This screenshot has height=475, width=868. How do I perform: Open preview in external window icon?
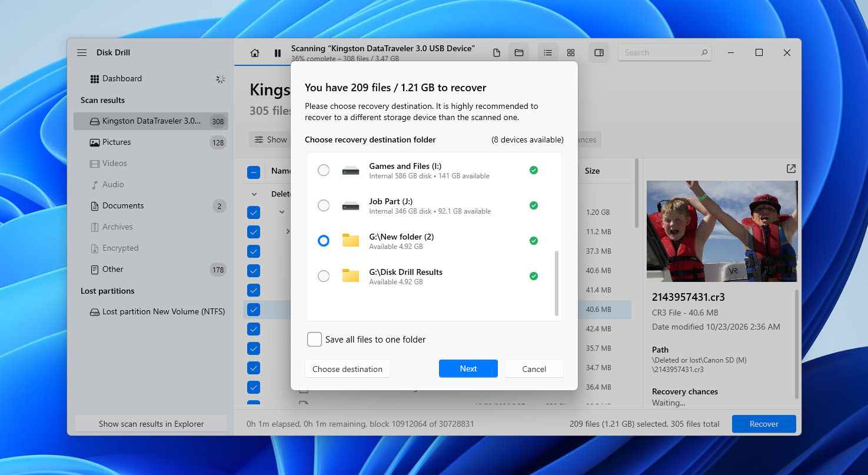click(x=791, y=169)
